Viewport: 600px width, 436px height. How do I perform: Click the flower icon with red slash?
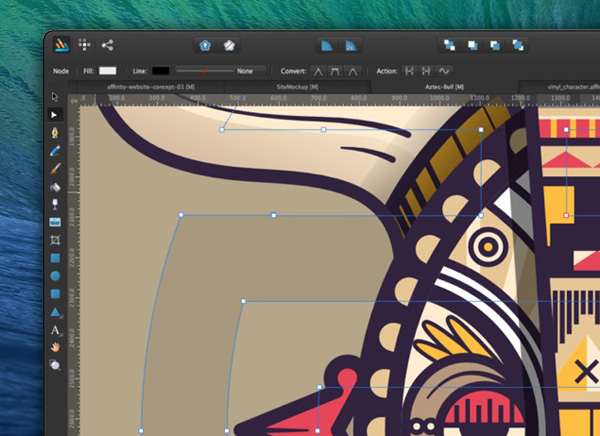pyautogui.click(x=228, y=46)
